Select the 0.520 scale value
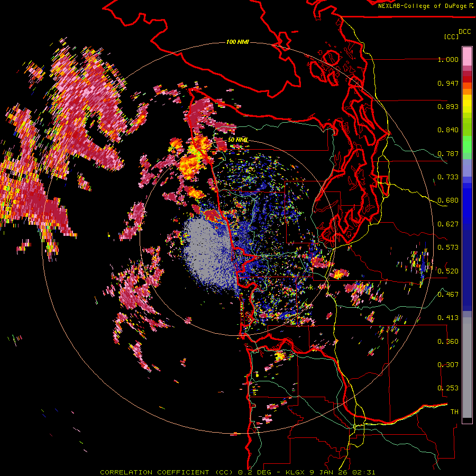 (448, 271)
